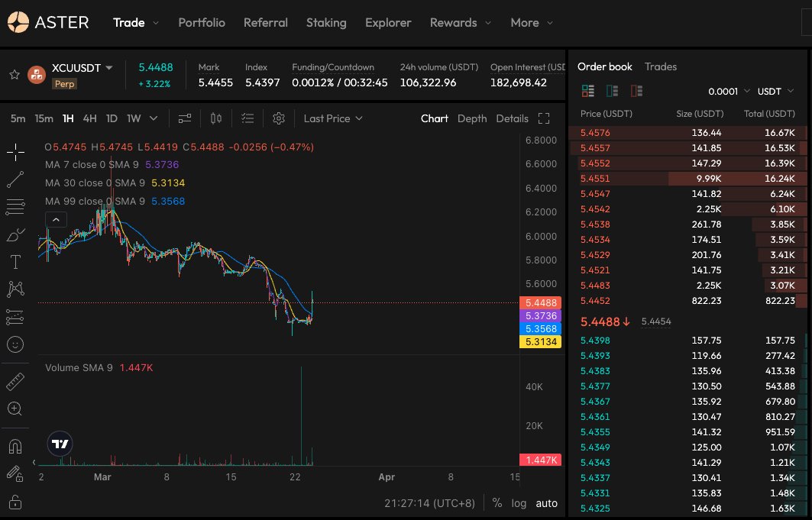The width and height of the screenshot is (812, 520).
Task: Open the Rewards dropdown menu
Action: (x=461, y=23)
